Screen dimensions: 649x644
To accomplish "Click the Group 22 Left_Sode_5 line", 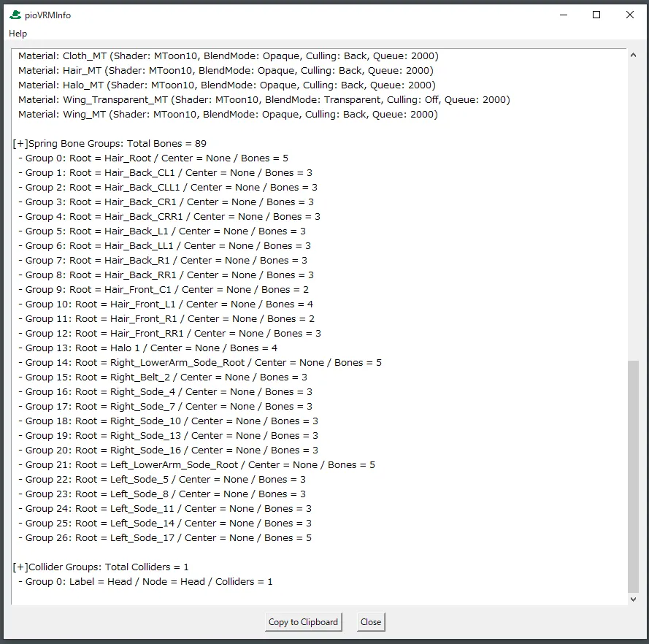I will (x=162, y=480).
